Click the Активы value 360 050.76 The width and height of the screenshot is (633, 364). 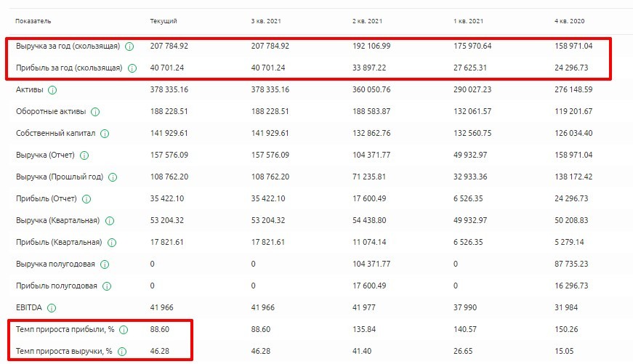click(x=371, y=90)
